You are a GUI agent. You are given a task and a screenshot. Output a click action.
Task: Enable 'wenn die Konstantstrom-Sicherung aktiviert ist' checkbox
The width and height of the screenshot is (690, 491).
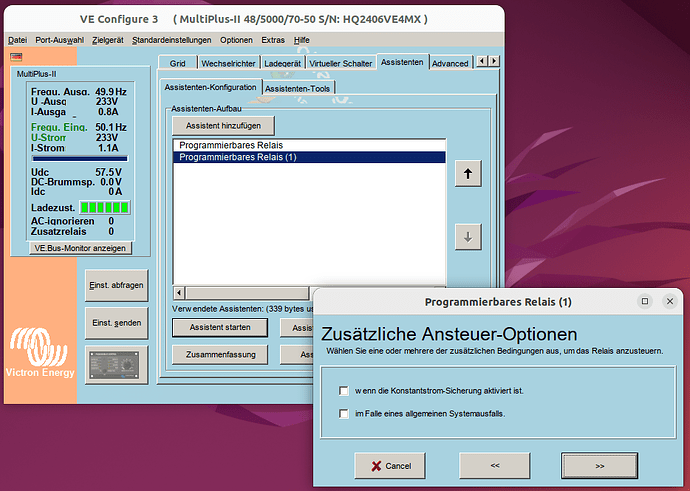pyautogui.click(x=344, y=391)
